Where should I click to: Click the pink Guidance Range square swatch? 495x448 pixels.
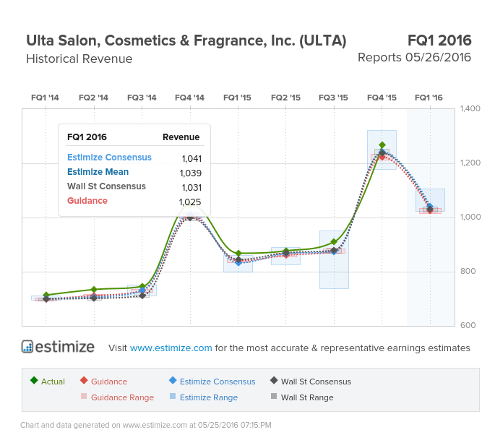click(84, 396)
